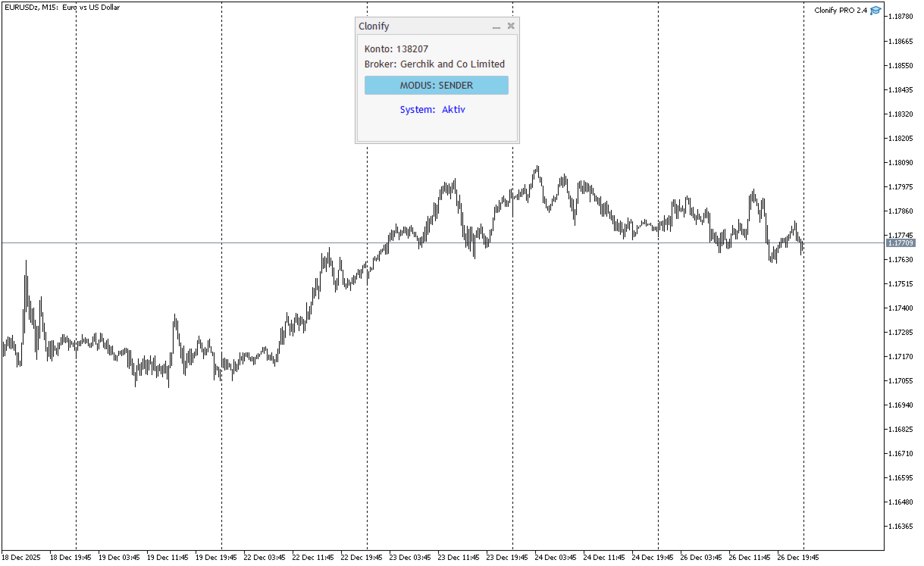The image size is (924, 566).
Task: Click the 1.17400 price scale label
Action: (901, 308)
